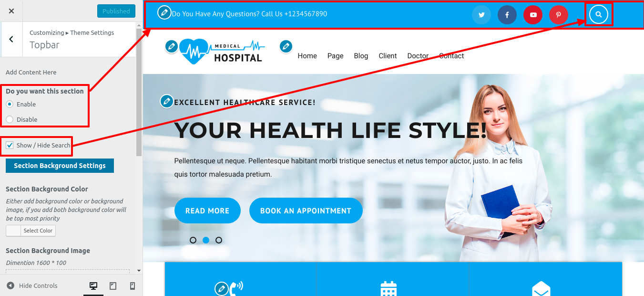Viewport: 644px width, 296px height.
Task: Click the YouTube icon in the topbar
Action: 533,15
